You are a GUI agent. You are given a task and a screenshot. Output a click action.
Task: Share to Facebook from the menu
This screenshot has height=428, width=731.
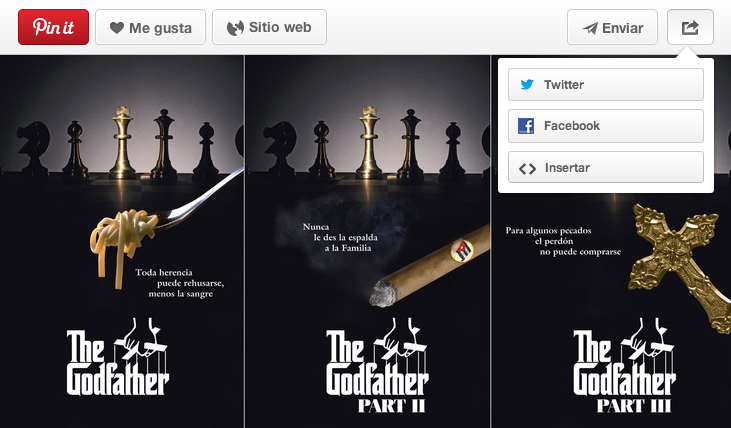(606, 126)
